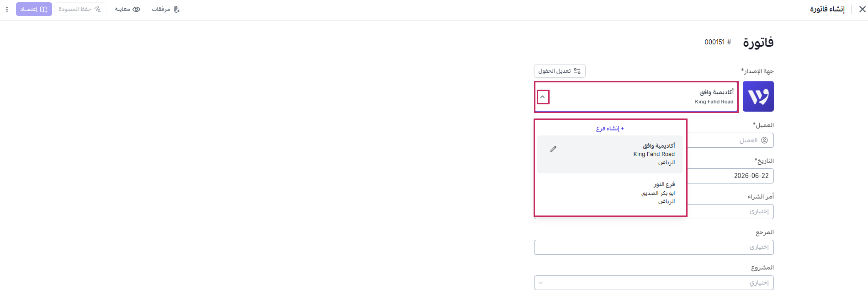The image size is (868, 291).
Task: Click the selected issuer box أكاديمية وافق
Action: click(x=636, y=97)
